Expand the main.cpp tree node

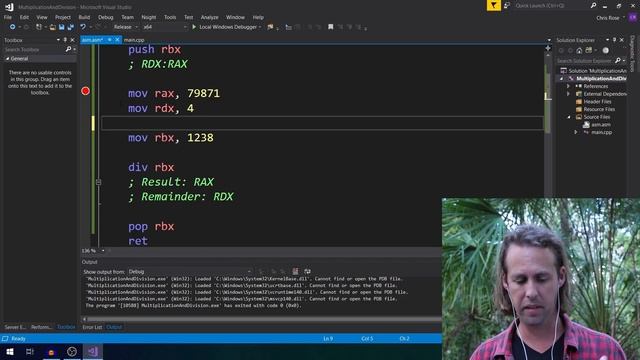coord(576,132)
